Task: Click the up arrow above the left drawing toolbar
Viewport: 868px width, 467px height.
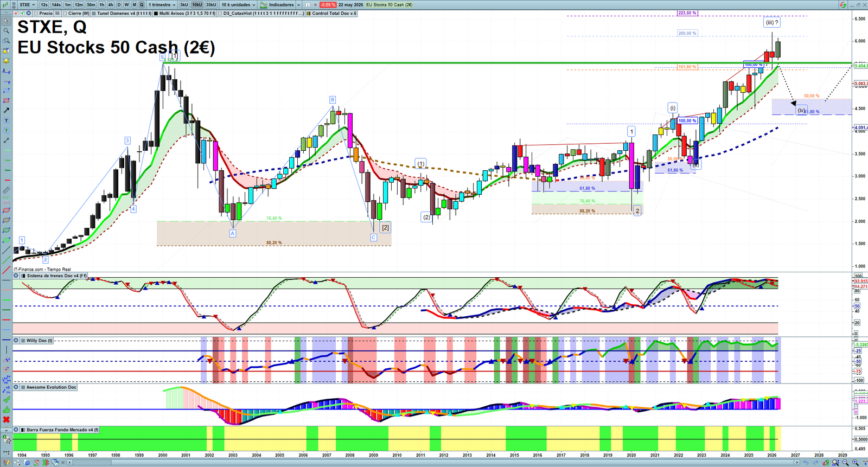Action: coord(6,12)
